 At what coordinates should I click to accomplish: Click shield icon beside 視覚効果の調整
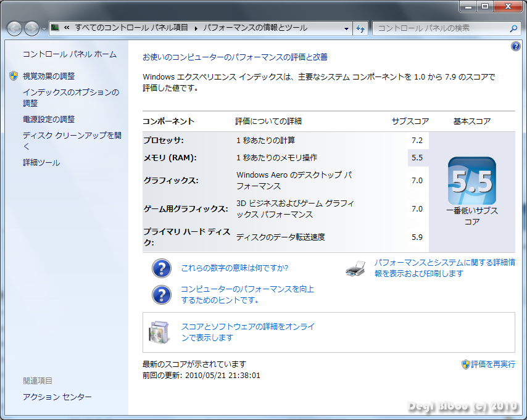coord(14,76)
